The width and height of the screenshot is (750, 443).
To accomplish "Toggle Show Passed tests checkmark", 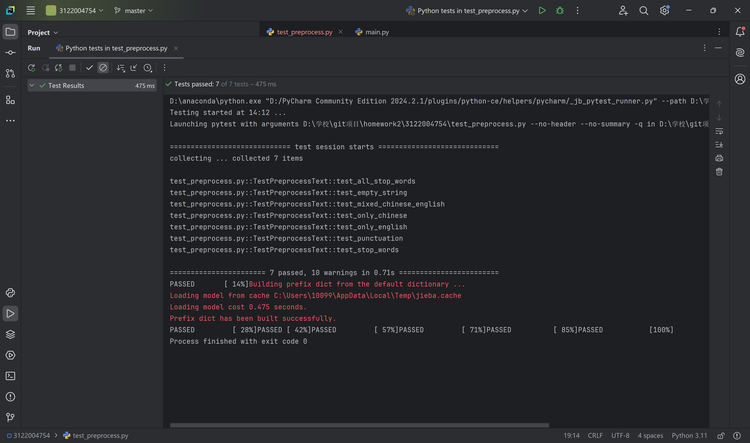I will (x=89, y=68).
